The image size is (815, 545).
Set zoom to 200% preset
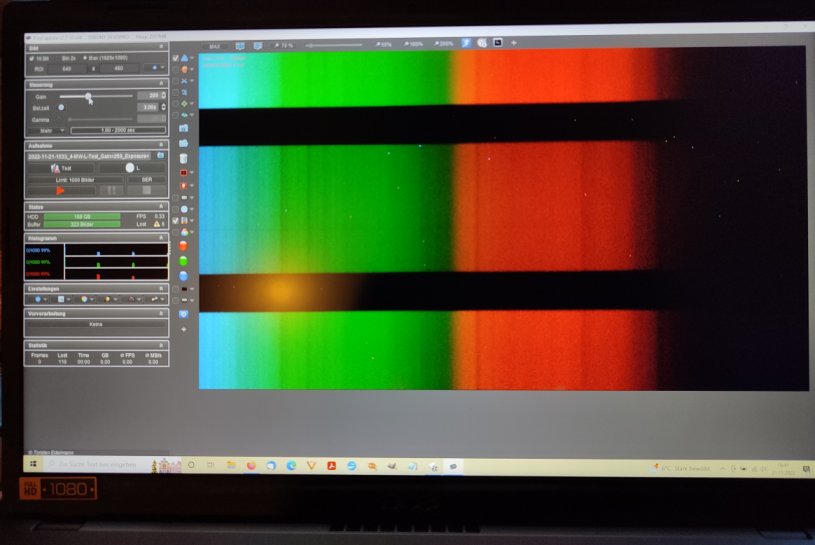click(x=444, y=45)
